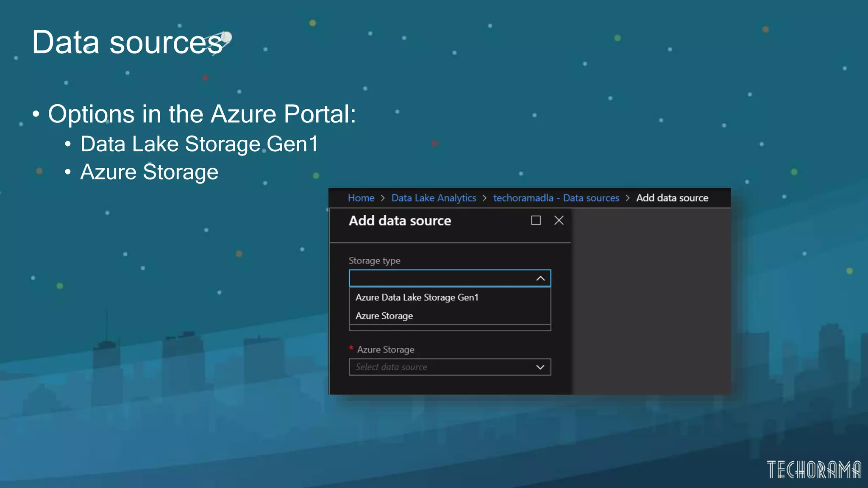Open the Home breadcrumb link
The image size is (868, 488).
[x=361, y=198]
